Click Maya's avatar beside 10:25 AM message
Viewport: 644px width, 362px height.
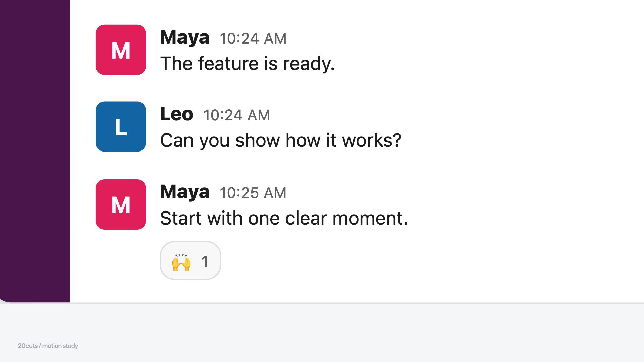(x=121, y=204)
